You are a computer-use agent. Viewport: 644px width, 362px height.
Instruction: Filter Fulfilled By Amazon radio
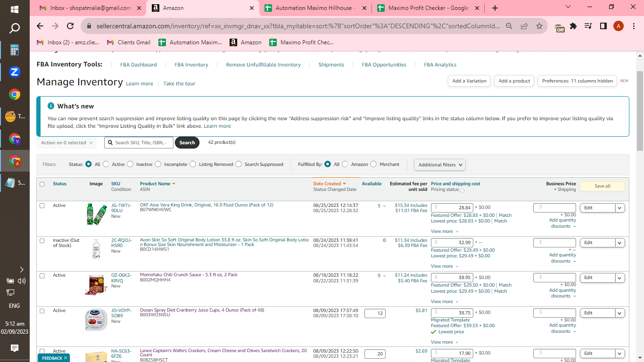[x=345, y=164]
